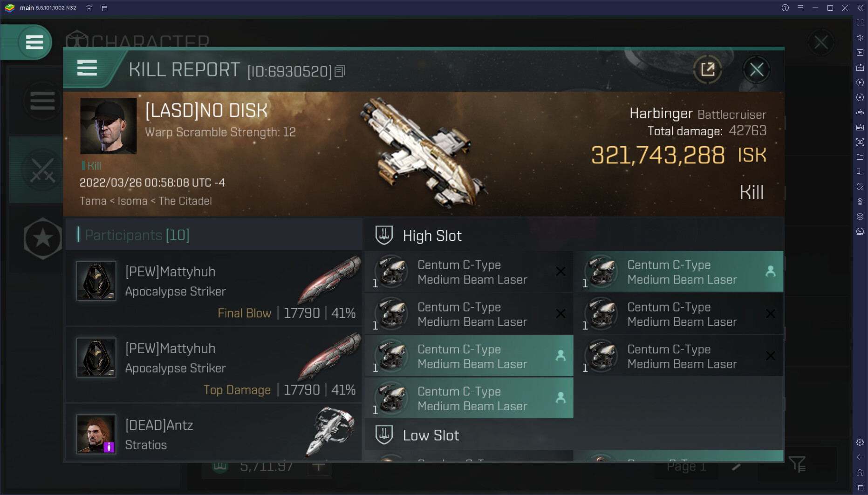Select highlighted Beam Laser in right column

[x=679, y=272]
